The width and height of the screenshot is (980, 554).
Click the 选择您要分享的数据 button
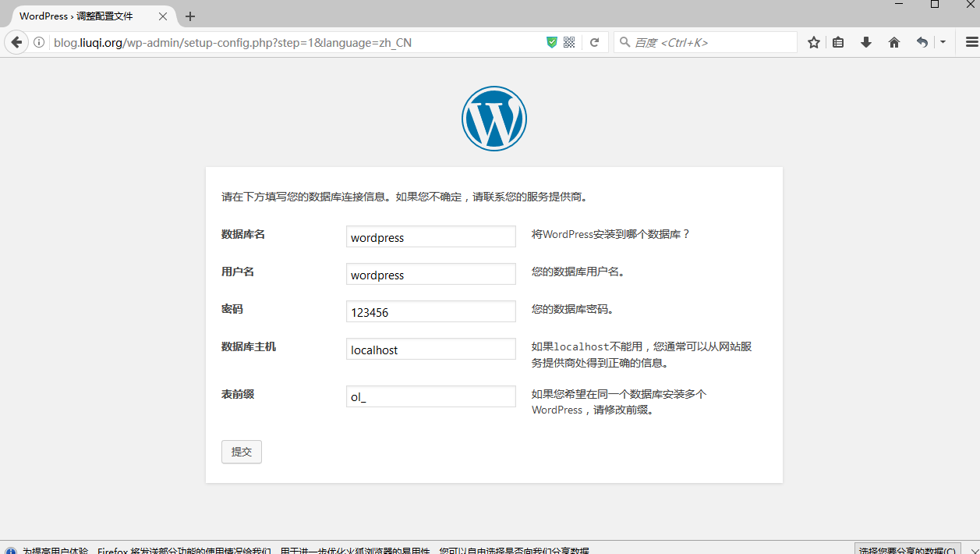(x=907, y=549)
